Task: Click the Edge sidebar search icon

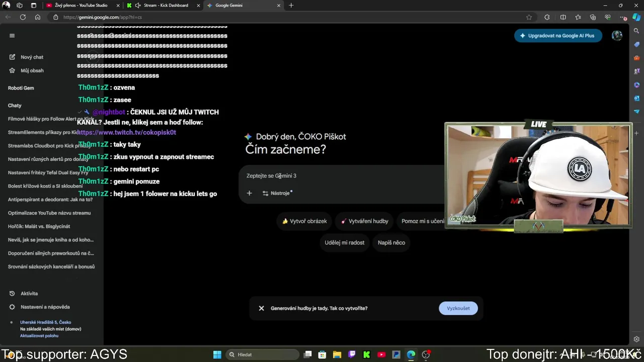Action: [636, 31]
